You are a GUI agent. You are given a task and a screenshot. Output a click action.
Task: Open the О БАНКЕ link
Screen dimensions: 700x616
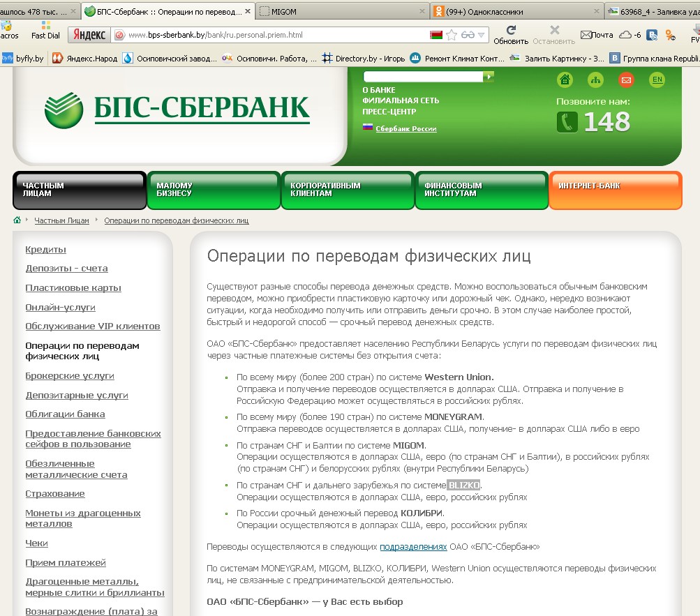coord(378,90)
